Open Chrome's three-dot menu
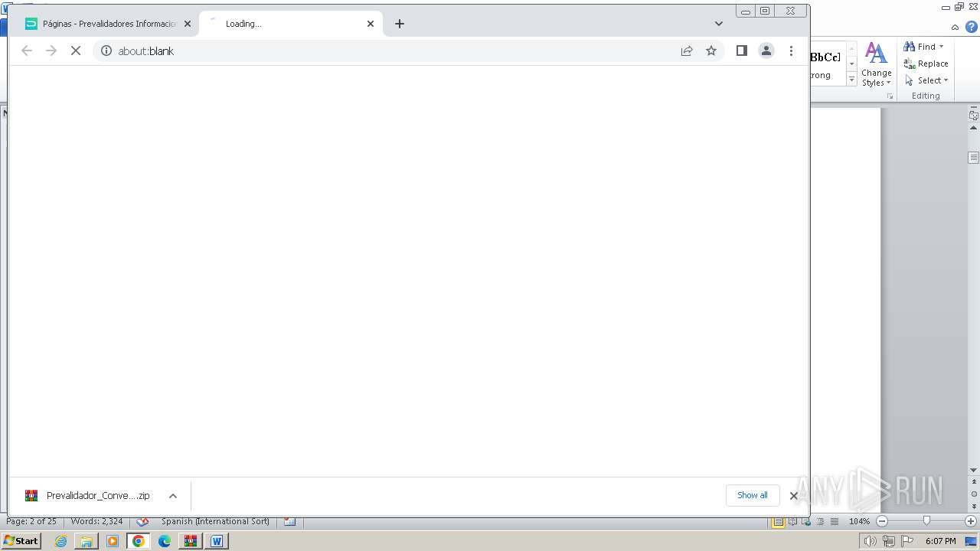Image resolution: width=980 pixels, height=551 pixels. coord(791,51)
